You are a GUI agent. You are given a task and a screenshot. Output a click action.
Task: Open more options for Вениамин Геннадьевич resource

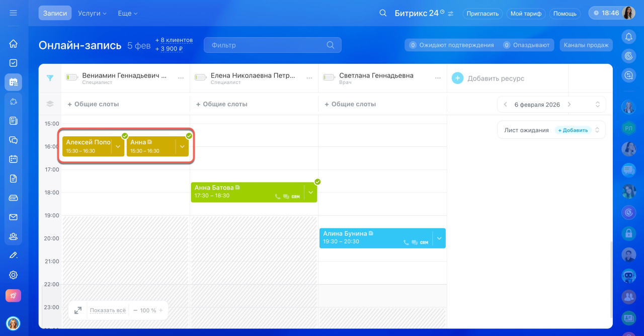pyautogui.click(x=181, y=78)
